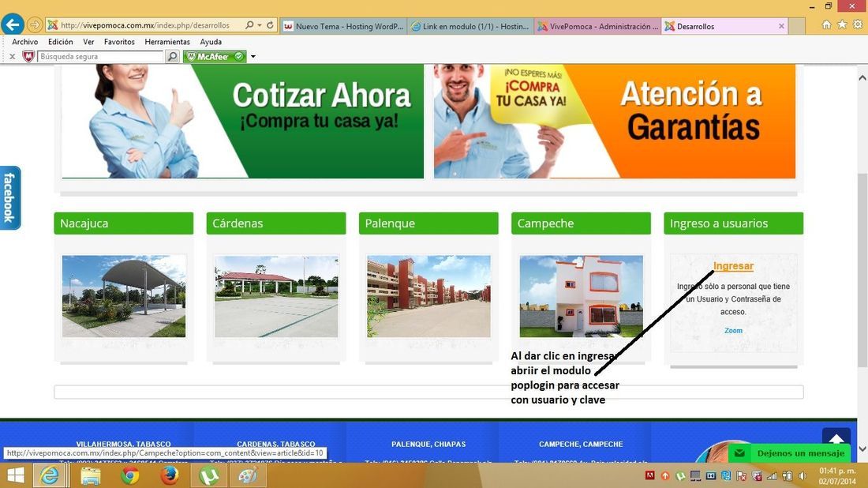Open the Dejenos un mensaje chat button

[789, 453]
